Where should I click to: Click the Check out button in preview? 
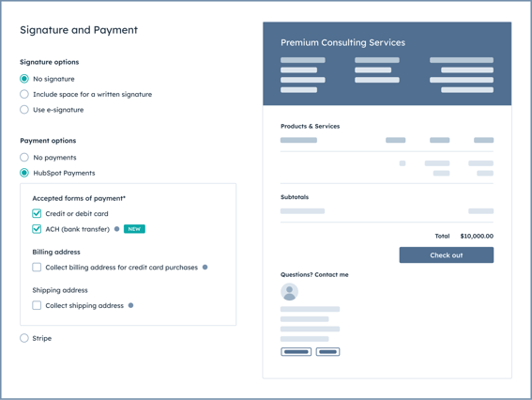click(447, 255)
